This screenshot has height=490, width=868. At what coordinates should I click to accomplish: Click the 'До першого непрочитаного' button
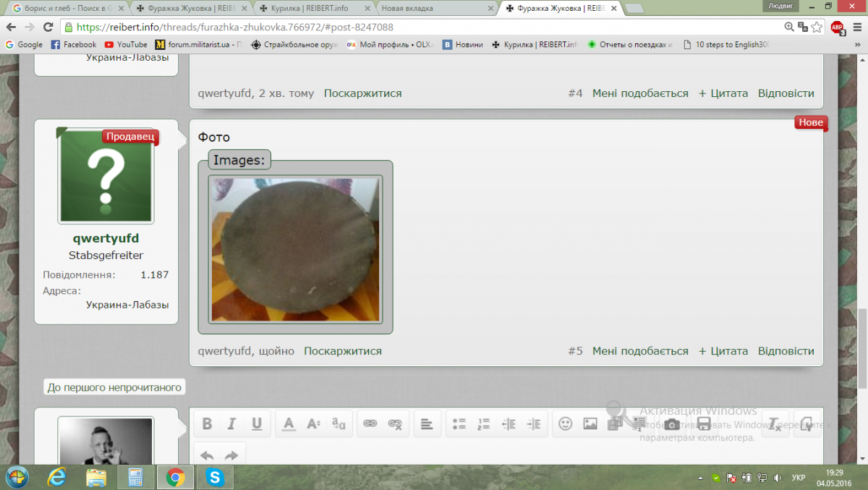(x=114, y=387)
